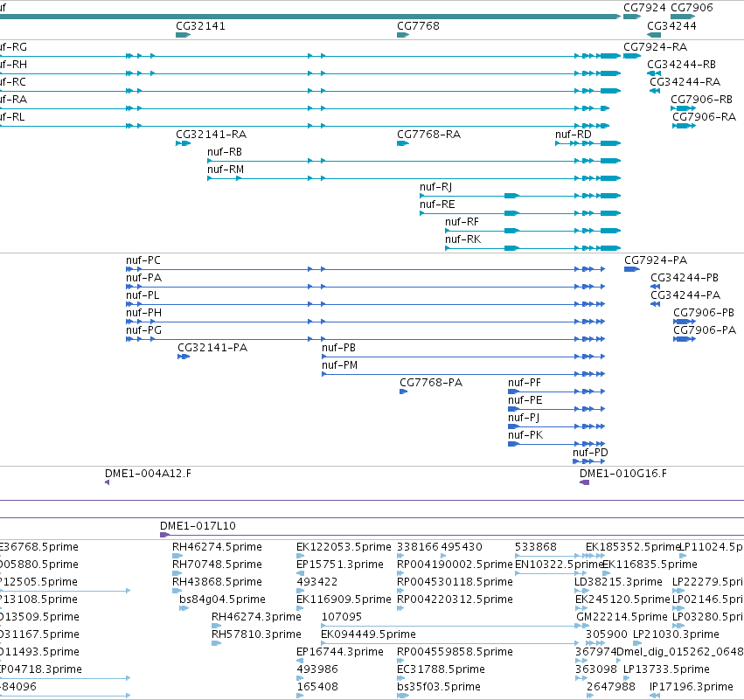Image resolution: width=744 pixels, height=700 pixels.
Task: Click the nuf-PJ protein label
Action: pyautogui.click(x=524, y=419)
